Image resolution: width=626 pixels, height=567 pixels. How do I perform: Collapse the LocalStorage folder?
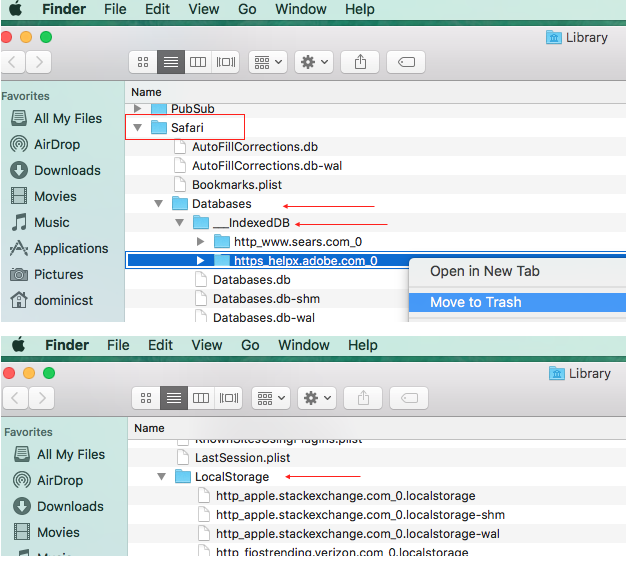[x=161, y=476]
